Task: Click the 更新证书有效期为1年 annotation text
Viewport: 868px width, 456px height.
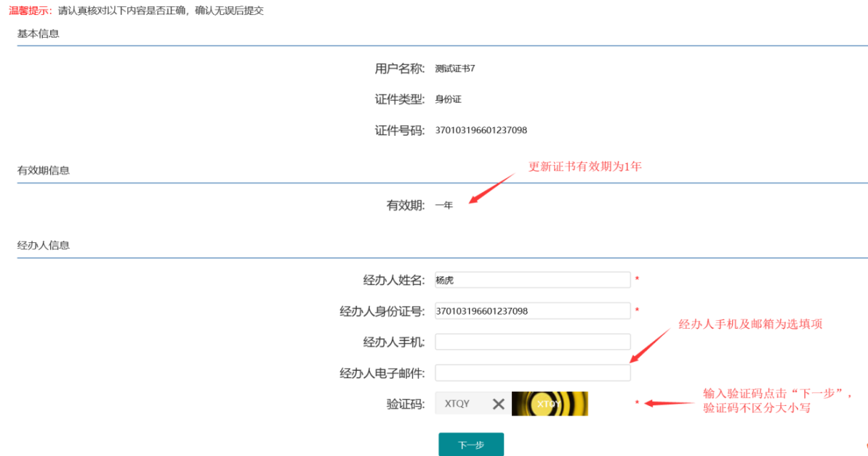Action: point(585,167)
